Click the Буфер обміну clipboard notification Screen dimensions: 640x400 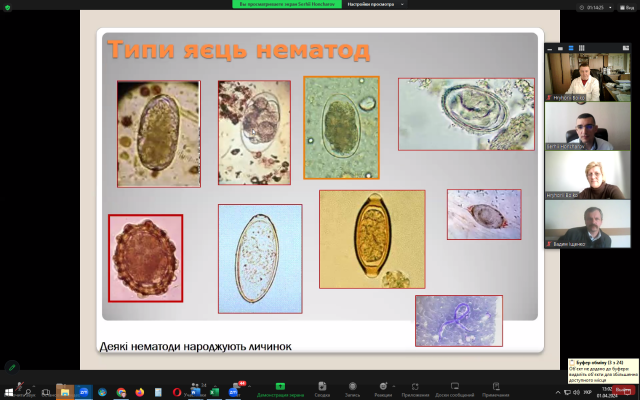coord(603,371)
